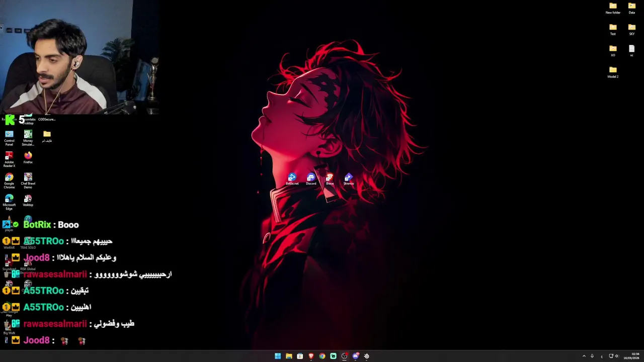The width and height of the screenshot is (644, 362).
Task: Open the Brave browser desktop shortcut
Action: pos(330,179)
